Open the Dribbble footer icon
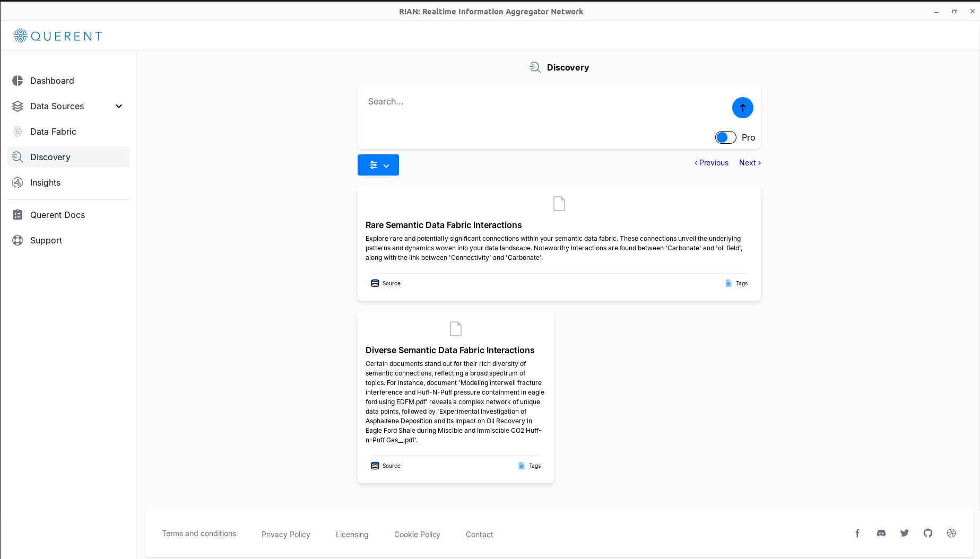The height and width of the screenshot is (559, 980). point(951,533)
